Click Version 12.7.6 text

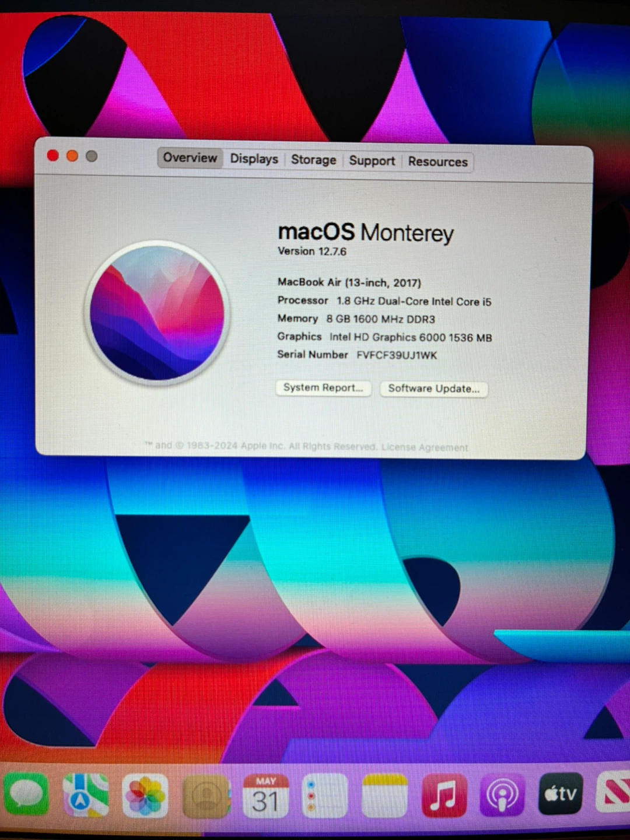(312, 251)
